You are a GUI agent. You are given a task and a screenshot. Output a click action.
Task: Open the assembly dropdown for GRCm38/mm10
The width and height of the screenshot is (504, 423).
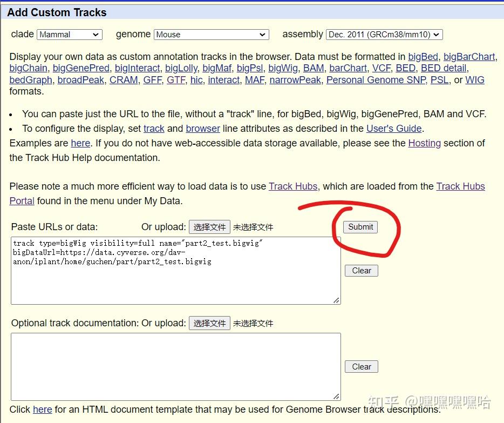tap(384, 34)
